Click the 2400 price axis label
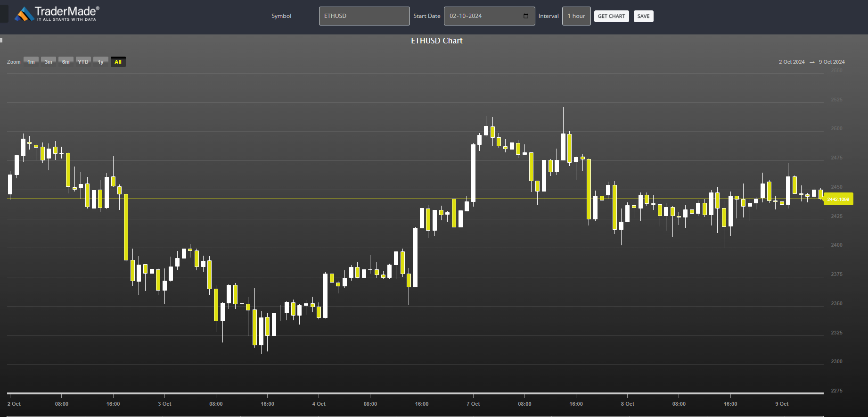Viewport: 868px width, 417px height. (836, 245)
